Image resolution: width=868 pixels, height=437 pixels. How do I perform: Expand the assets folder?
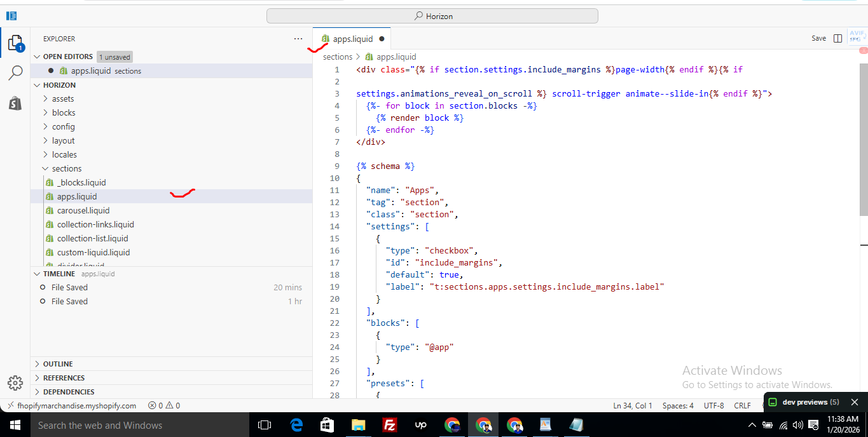tap(63, 98)
